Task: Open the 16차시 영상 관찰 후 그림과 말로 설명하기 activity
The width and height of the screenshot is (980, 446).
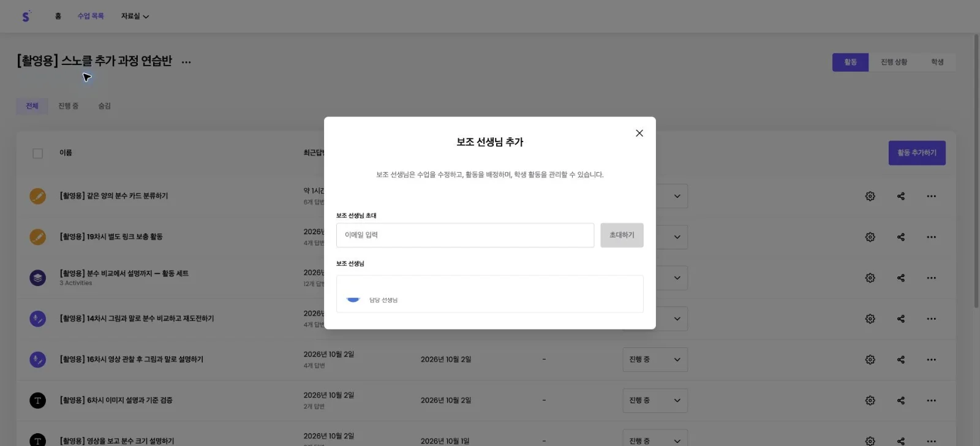Action: point(131,360)
